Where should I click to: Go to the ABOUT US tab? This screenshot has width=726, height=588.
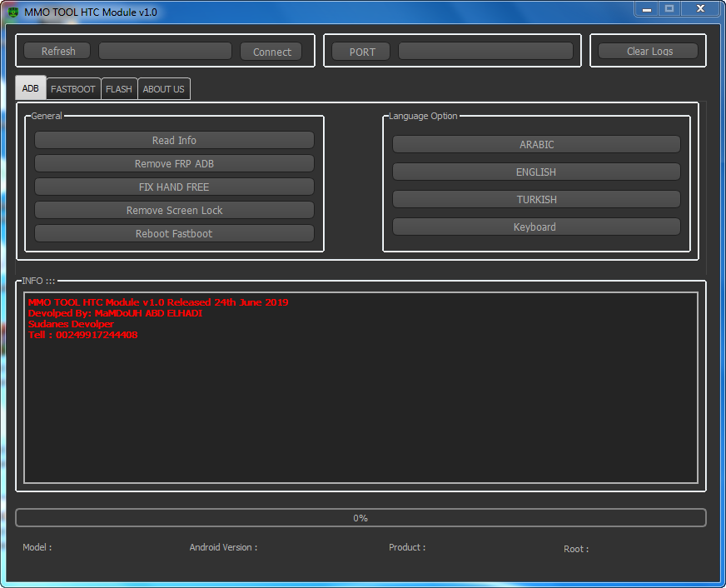[163, 89]
